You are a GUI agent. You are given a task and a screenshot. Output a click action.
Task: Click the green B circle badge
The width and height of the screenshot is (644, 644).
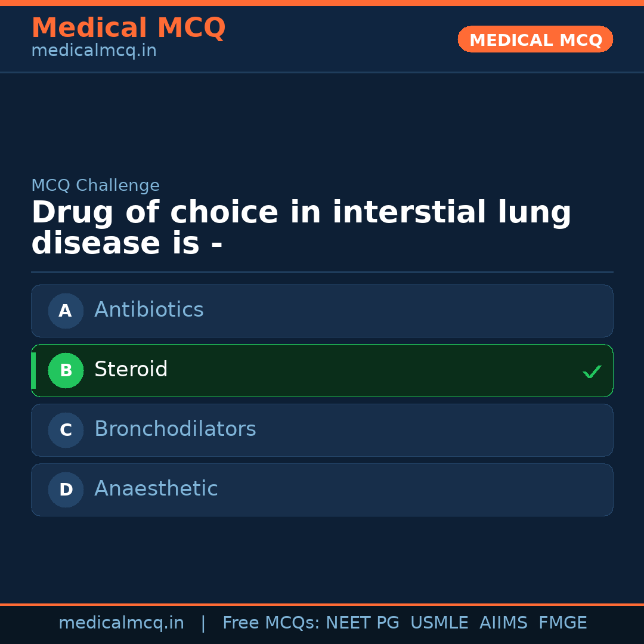tap(66, 370)
